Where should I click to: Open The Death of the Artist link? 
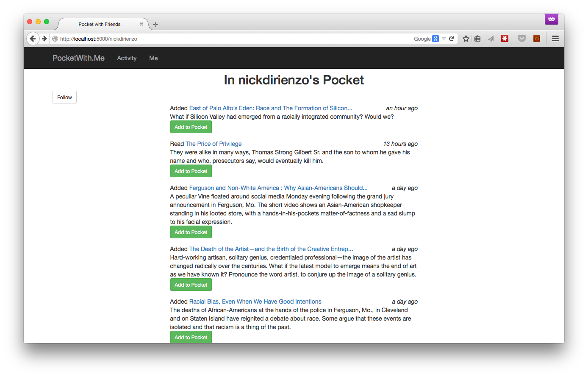271,249
